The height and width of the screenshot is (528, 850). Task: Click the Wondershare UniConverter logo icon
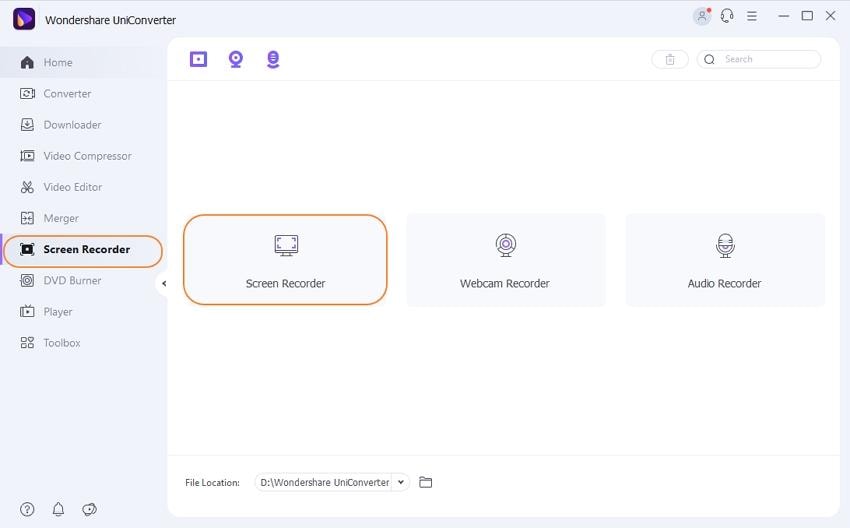pos(24,20)
